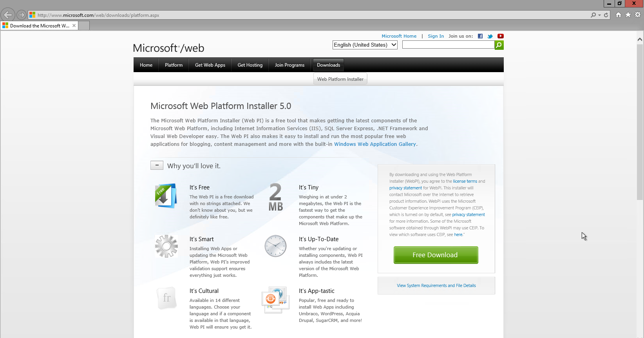The image size is (644, 338).
Task: Click the It's Cultural 'fr' icon
Action: click(166, 298)
